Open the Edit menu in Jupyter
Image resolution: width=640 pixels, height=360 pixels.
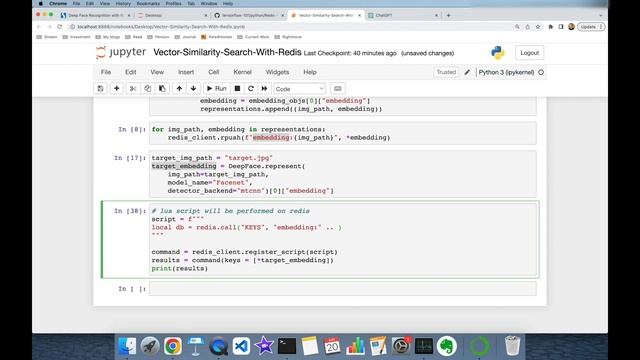pyautogui.click(x=131, y=72)
